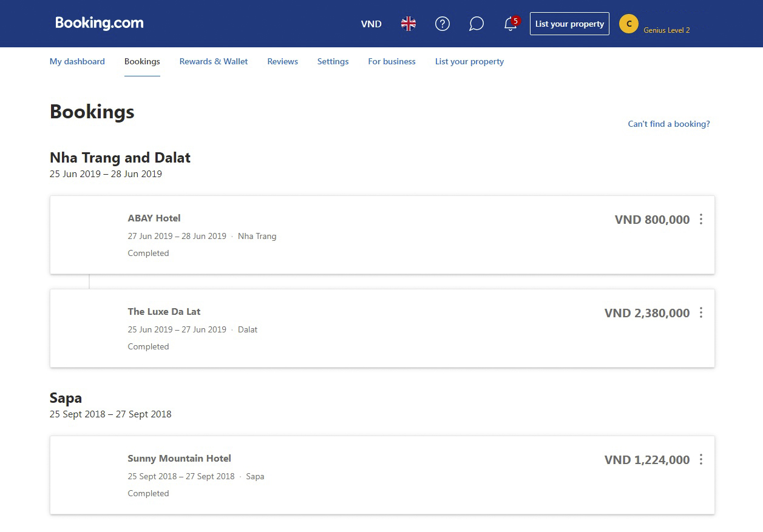Viewport: 763px width, 532px height.
Task: Go to My dashboard tab
Action: point(77,61)
